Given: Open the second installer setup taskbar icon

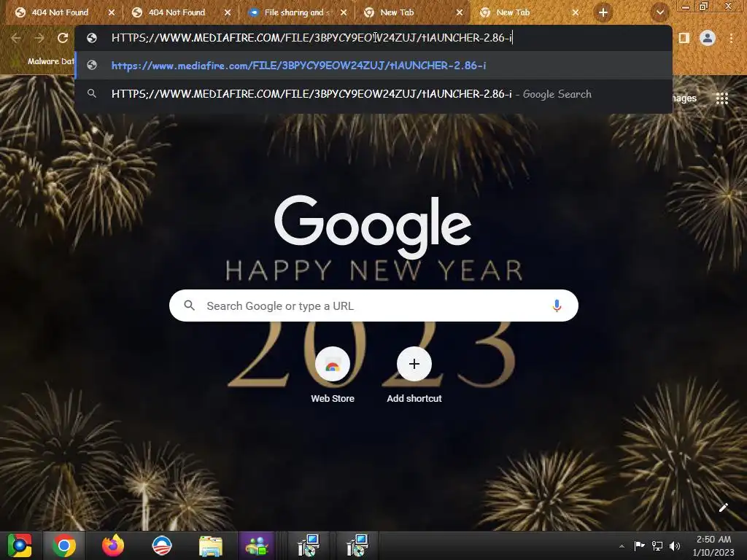Looking at the screenshot, I should (x=357, y=545).
